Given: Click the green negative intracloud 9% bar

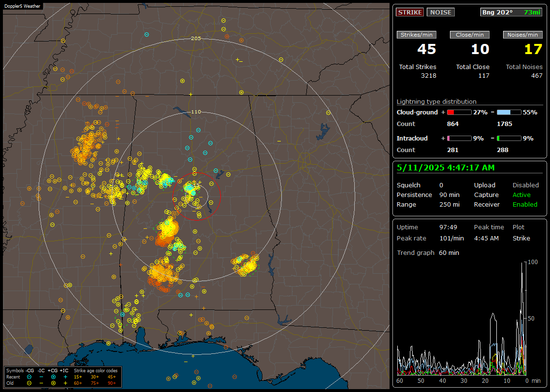Looking at the screenshot, I should tap(509, 139).
